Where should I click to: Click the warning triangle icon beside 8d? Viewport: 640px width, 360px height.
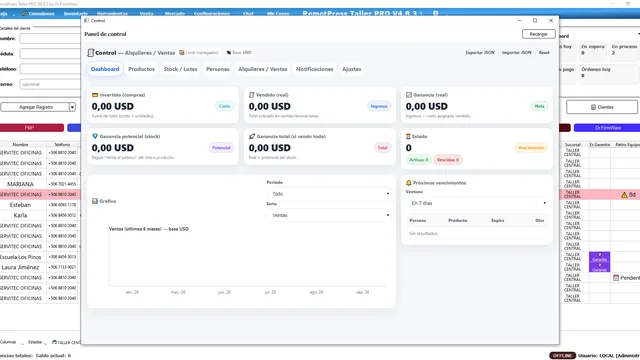pos(624,195)
